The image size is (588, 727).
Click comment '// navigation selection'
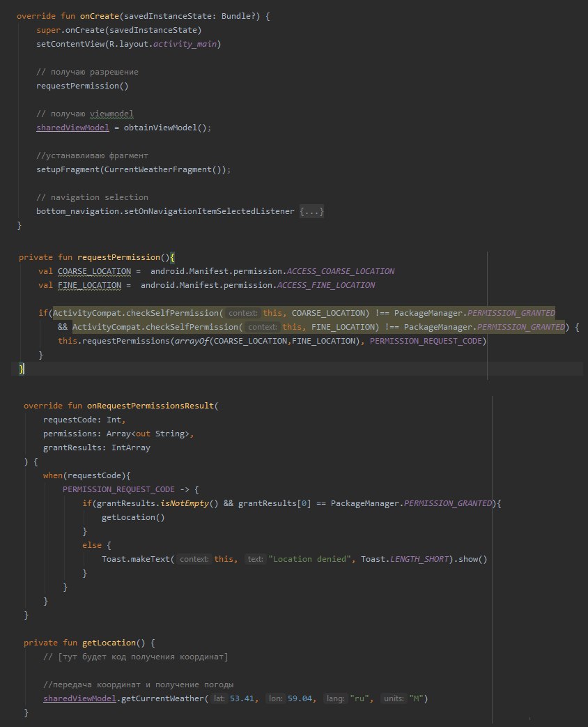[x=92, y=197]
